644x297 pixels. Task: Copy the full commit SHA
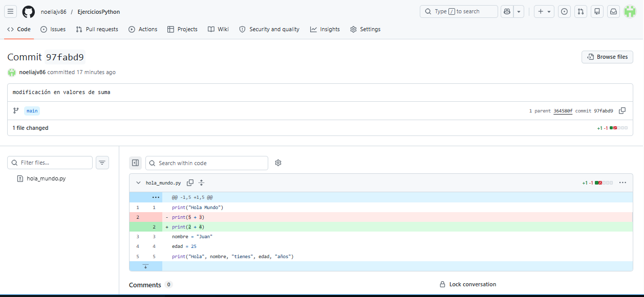[x=622, y=111]
